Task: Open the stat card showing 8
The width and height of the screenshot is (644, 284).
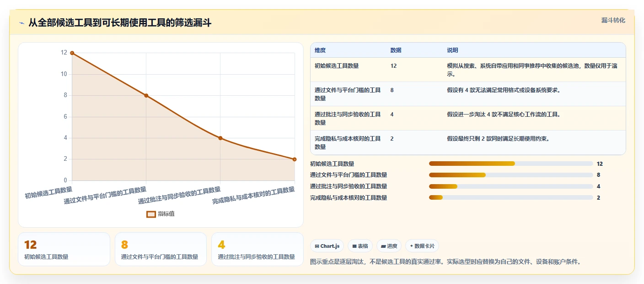Action: tap(161, 249)
